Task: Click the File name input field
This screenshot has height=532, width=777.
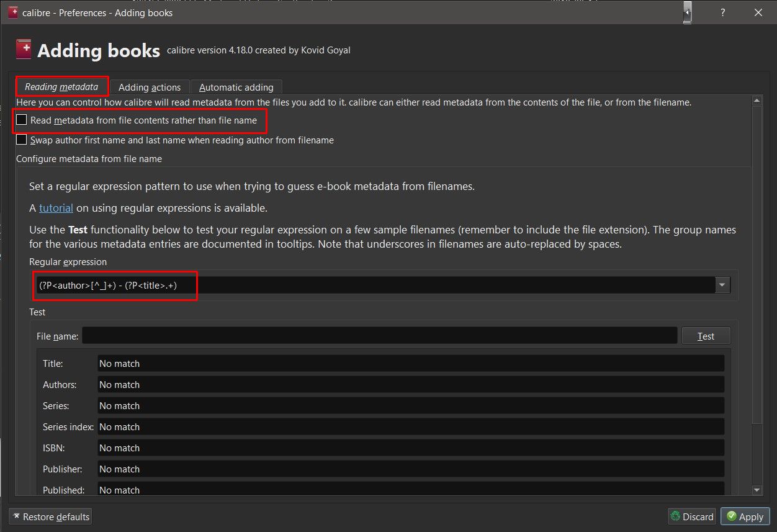Action: [x=379, y=336]
